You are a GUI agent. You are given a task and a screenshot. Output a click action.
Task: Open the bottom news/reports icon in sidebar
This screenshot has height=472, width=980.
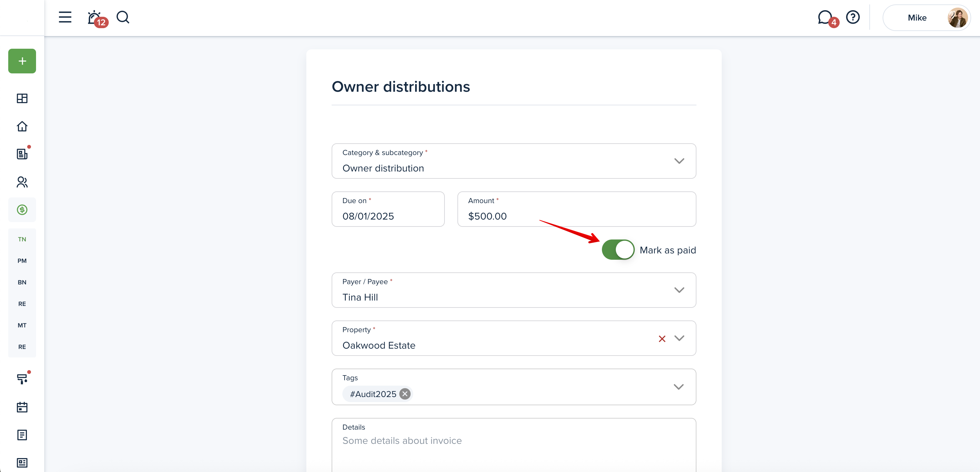point(22,463)
